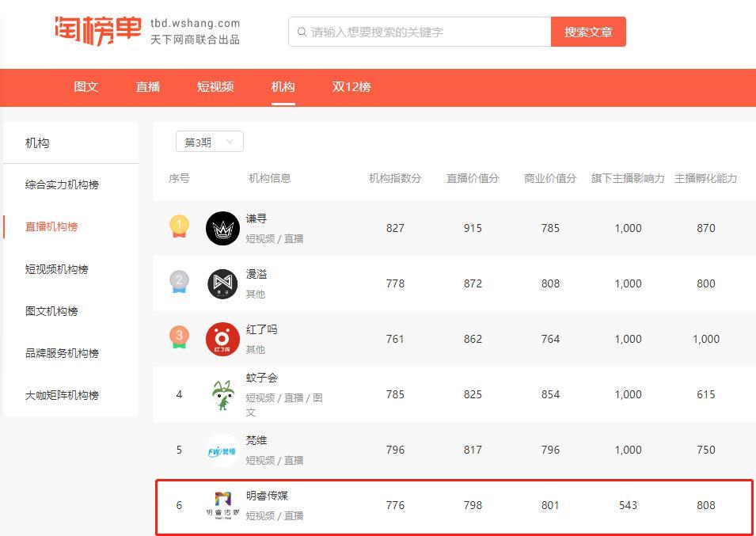The height and width of the screenshot is (536, 756).
Task: Open the 双12榜 tab
Action: coord(351,87)
